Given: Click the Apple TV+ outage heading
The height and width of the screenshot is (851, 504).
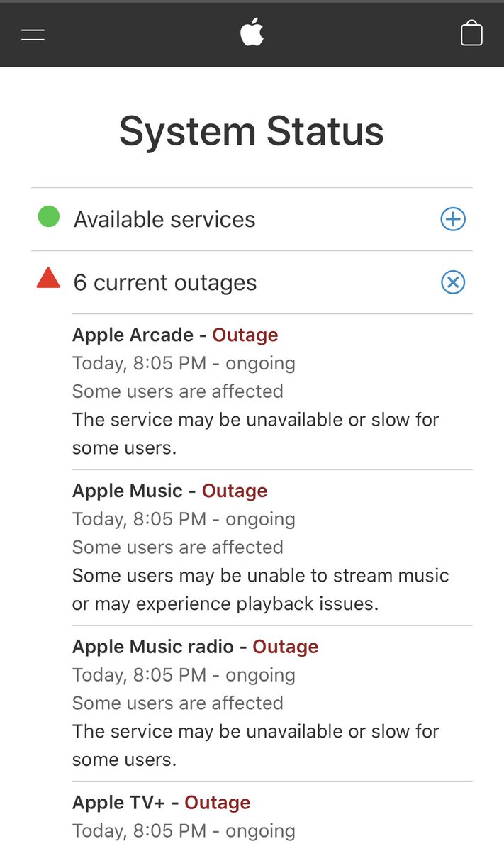Looking at the screenshot, I should [161, 803].
